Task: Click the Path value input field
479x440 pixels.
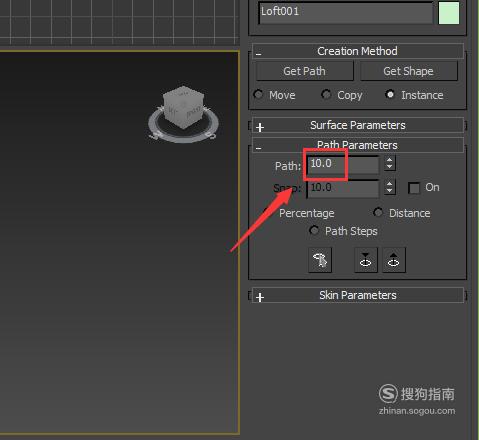Action: (x=343, y=164)
